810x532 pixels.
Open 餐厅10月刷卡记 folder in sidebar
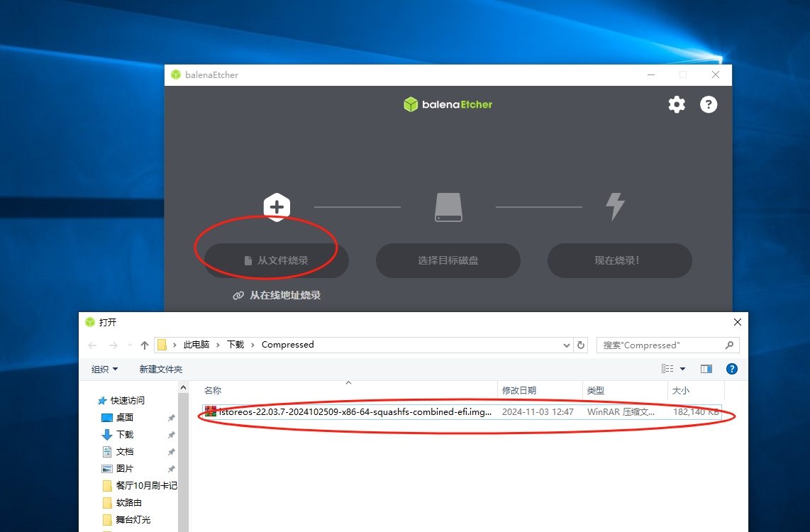(x=140, y=485)
